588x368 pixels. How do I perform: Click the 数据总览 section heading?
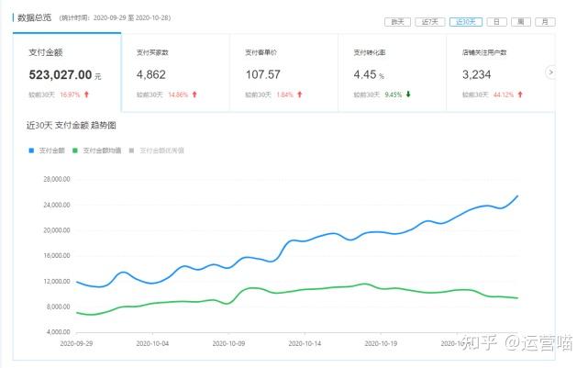35,17
